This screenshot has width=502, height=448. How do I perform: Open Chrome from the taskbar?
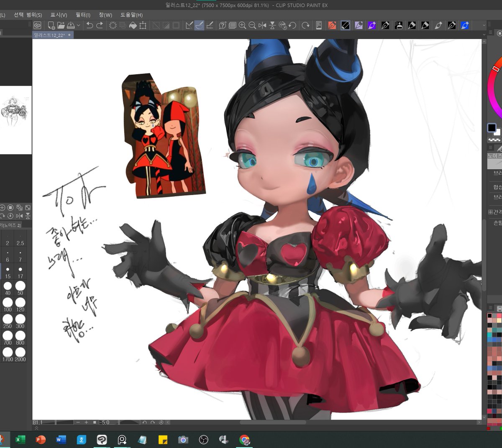coord(244,440)
